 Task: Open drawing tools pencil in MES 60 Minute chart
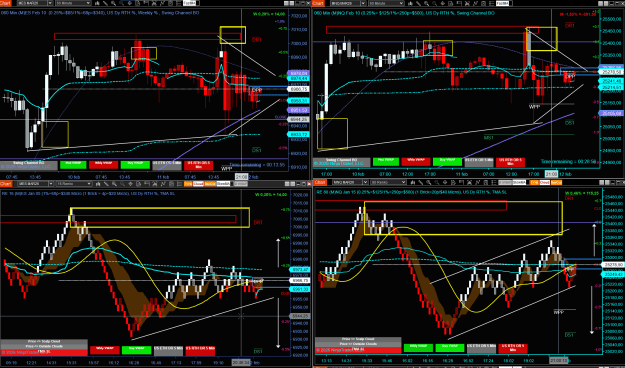tap(105, 3)
